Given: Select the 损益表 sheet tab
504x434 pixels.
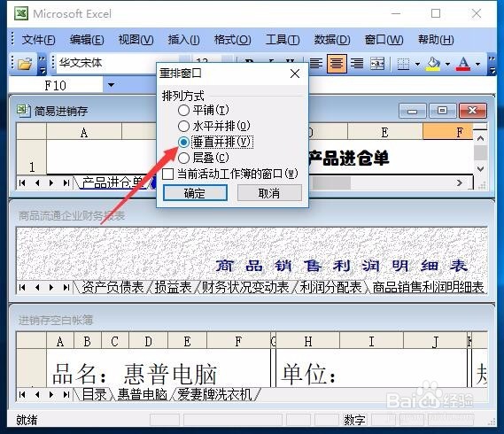Looking at the screenshot, I should pyautogui.click(x=173, y=287).
